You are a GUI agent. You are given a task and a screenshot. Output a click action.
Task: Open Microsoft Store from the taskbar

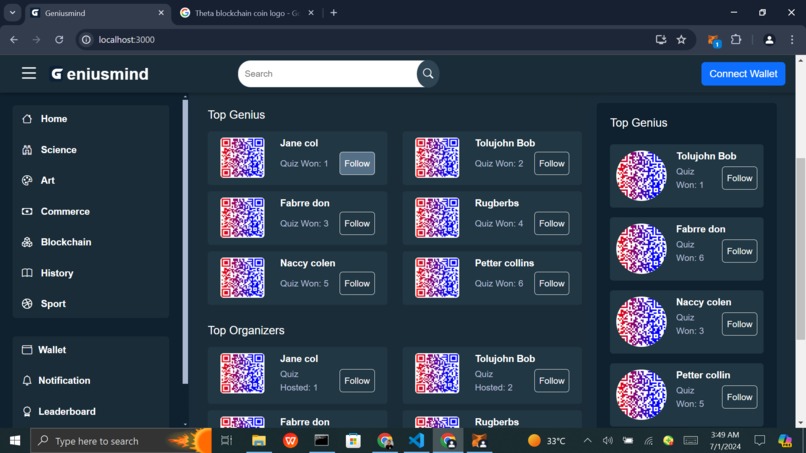pos(353,441)
